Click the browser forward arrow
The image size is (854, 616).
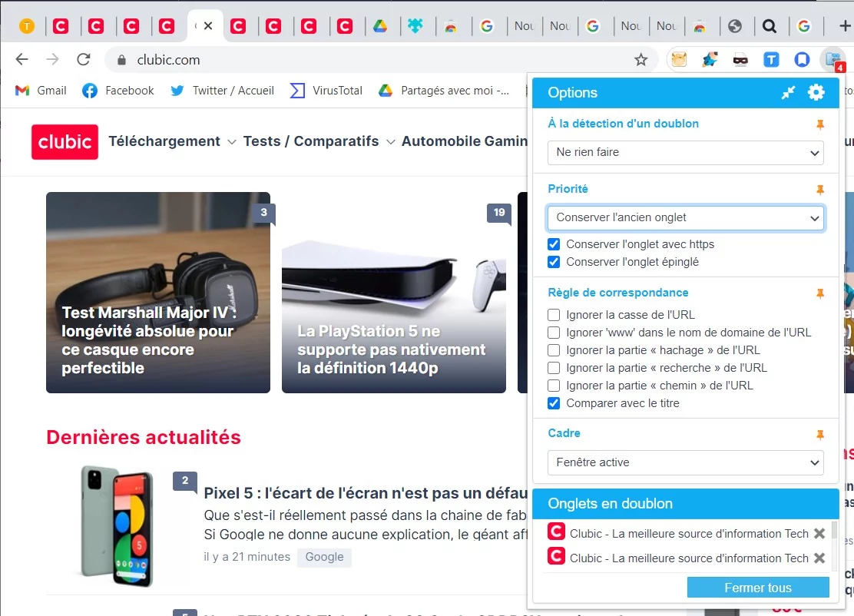[x=53, y=59]
